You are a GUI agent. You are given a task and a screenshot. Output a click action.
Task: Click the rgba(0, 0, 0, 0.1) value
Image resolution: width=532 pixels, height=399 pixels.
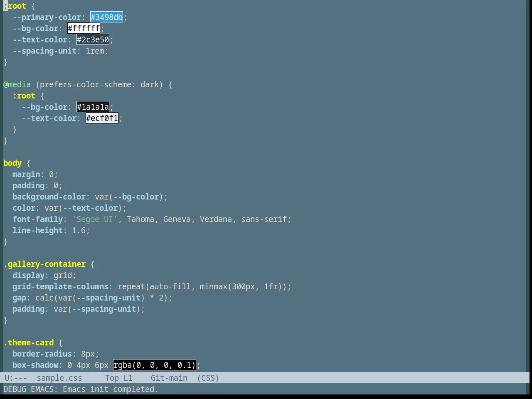(154, 365)
